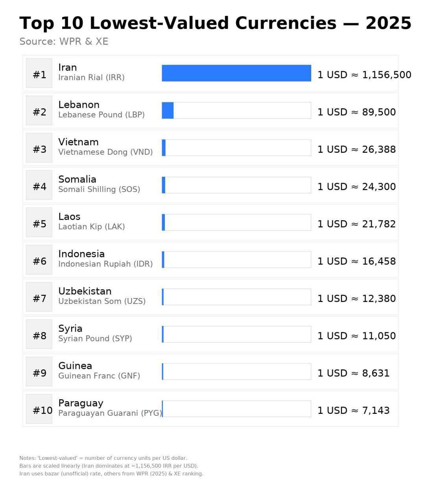Click the Iranian Rial blue bar

[236, 73]
